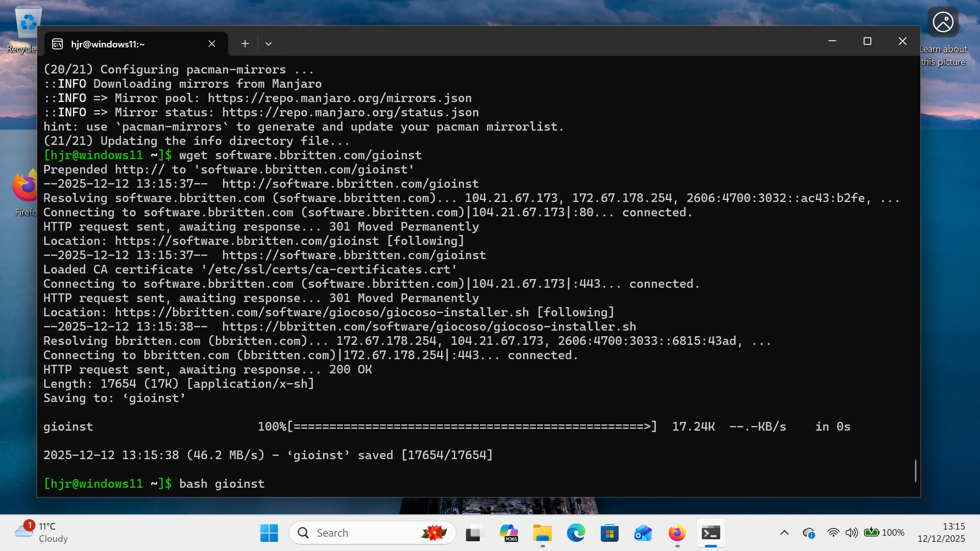This screenshot has height=551, width=980.
Task: Select the Windows Terminal taskbar icon
Action: 711,532
